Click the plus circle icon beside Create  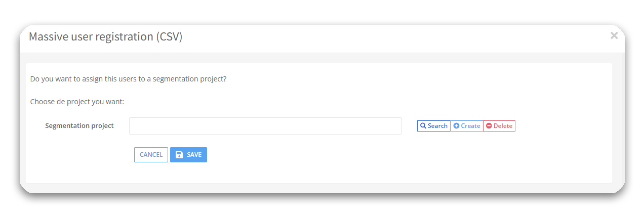[x=456, y=126]
